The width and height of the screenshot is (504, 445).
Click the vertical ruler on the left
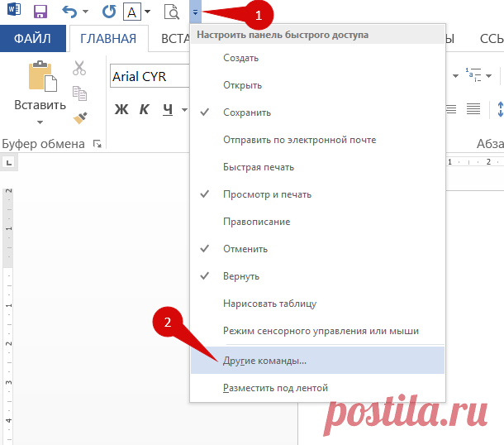pyautogui.click(x=8, y=315)
